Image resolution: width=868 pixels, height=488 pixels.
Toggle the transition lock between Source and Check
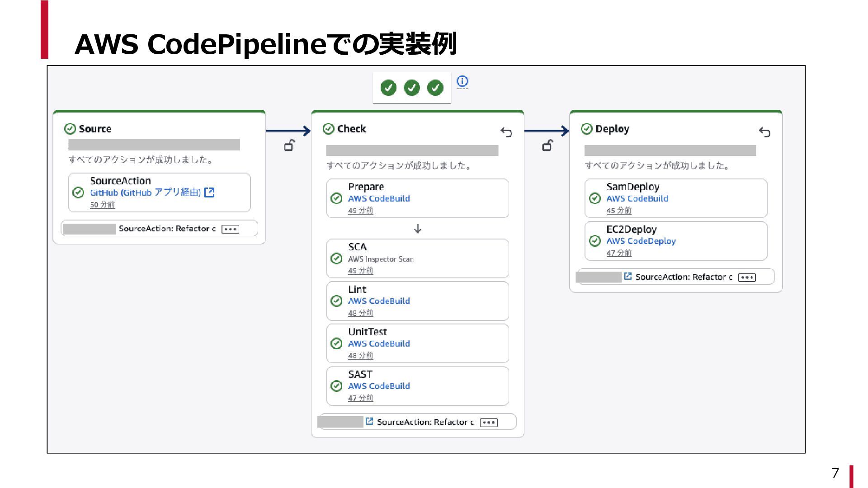289,145
